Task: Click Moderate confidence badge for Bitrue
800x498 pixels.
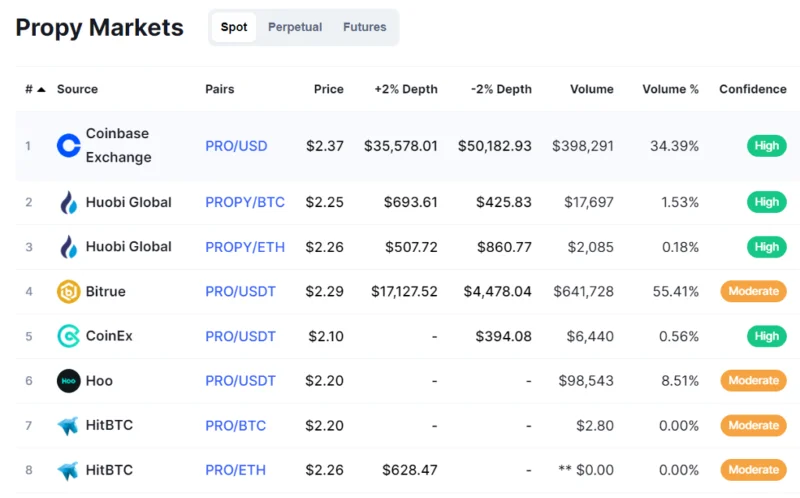Action: 754,291
